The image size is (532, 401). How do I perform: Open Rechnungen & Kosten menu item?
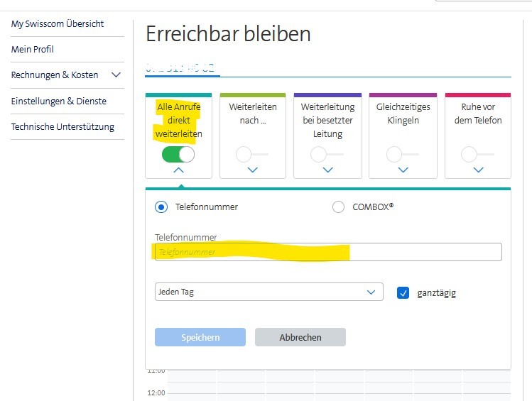click(x=55, y=75)
